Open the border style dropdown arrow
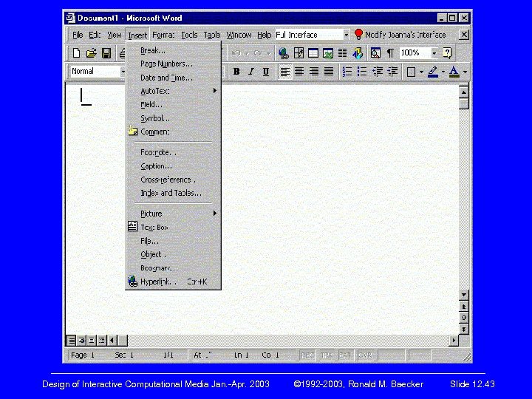 (x=421, y=72)
